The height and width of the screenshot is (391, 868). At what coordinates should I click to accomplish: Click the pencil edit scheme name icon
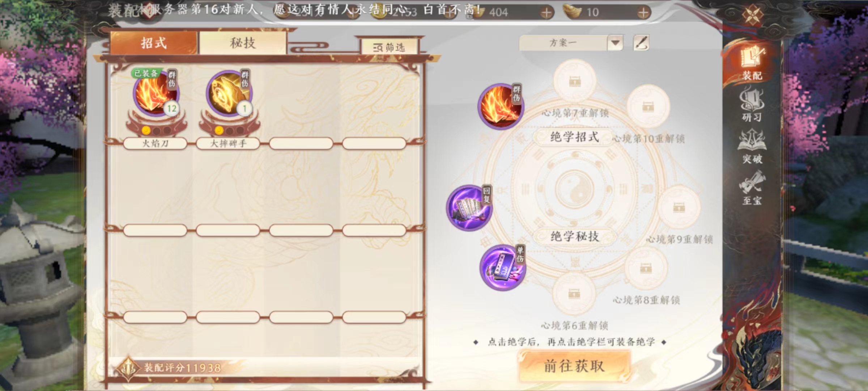tap(641, 43)
